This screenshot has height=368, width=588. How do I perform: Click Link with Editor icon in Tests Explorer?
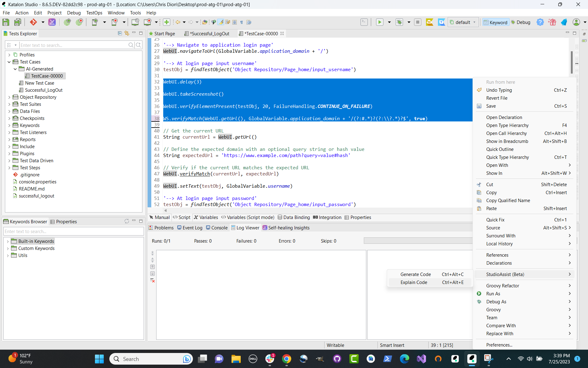[x=127, y=33]
